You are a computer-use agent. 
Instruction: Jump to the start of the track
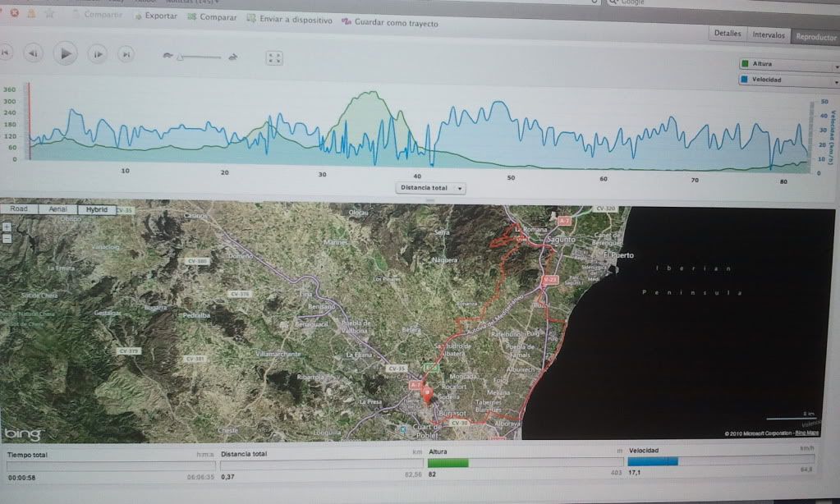point(6,53)
